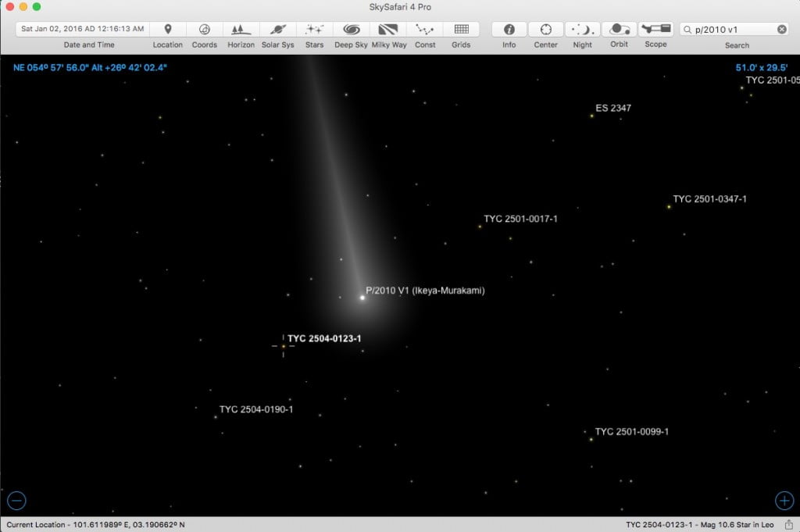
Task: Zoom in with the plus circle button
Action: coord(784,501)
